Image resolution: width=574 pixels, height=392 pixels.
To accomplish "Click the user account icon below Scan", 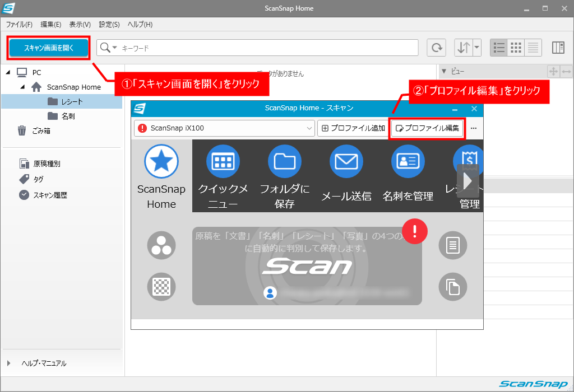I will (x=270, y=293).
